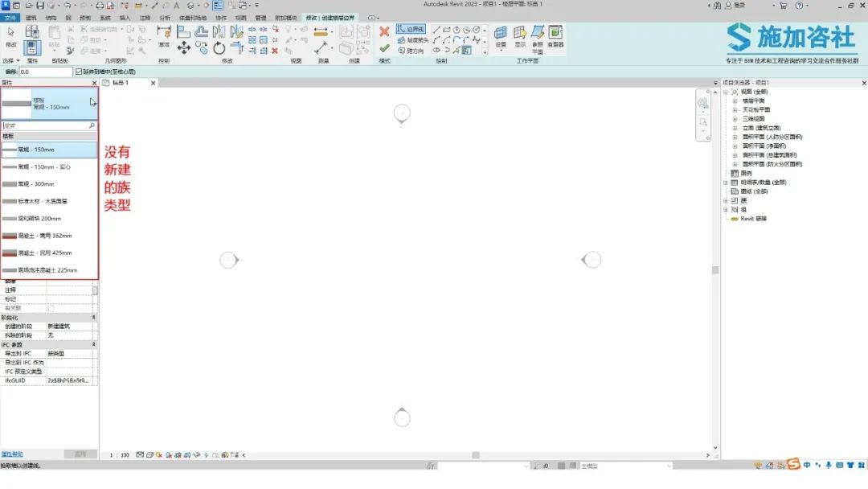Set work plane with the 设置 icon

click(501, 36)
